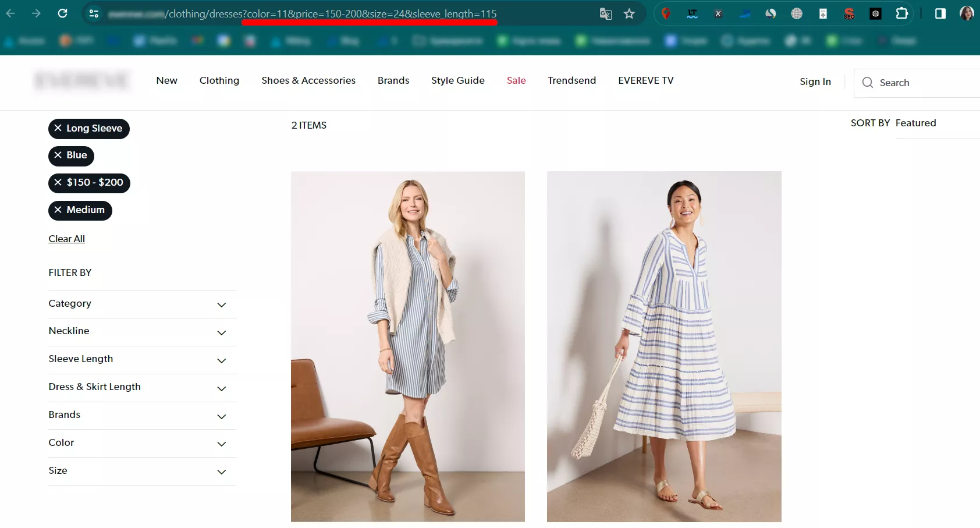
Task: Expand the Color filter section
Action: tap(142, 443)
